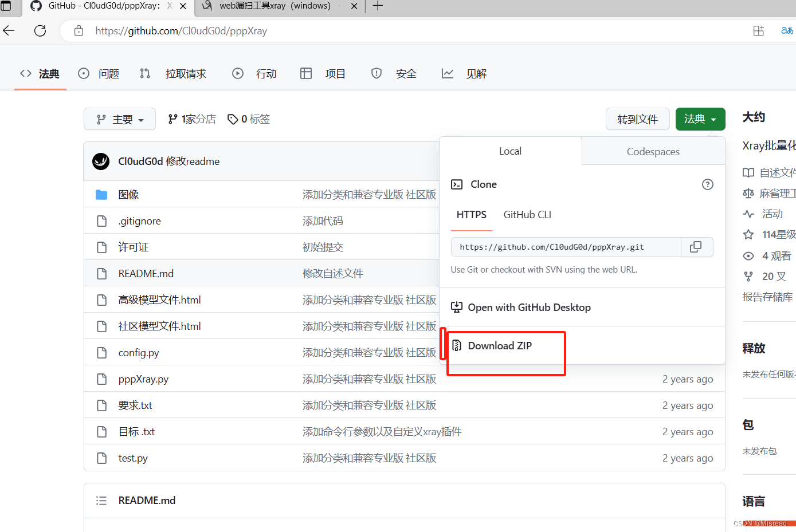
Task: Click the Cl0udG0d avatar image
Action: click(x=101, y=161)
